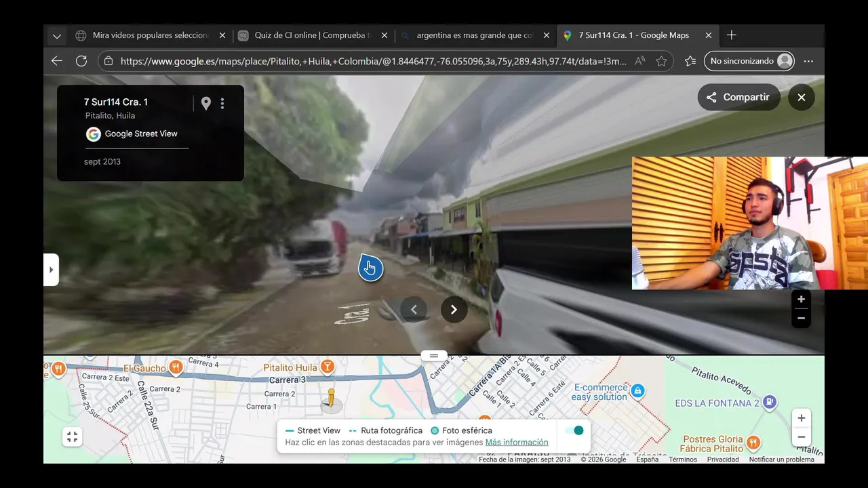Select the 7 Sur114 Cra. 1 Google Maps tab

coord(634,35)
